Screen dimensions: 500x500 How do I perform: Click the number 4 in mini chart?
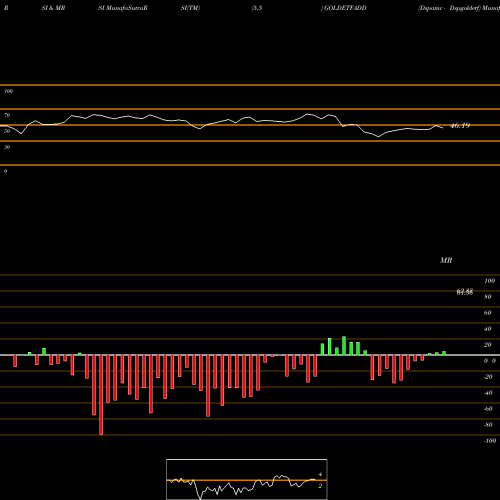tap(320, 474)
